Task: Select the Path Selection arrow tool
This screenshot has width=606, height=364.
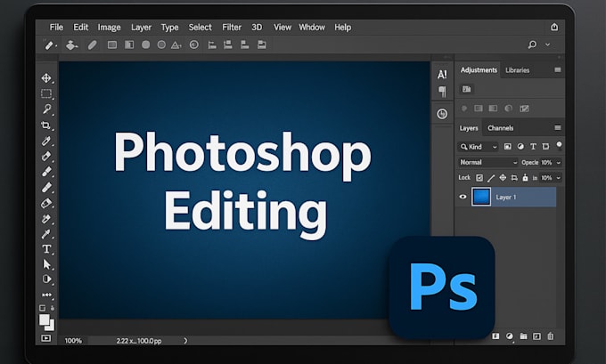Action: [x=46, y=264]
